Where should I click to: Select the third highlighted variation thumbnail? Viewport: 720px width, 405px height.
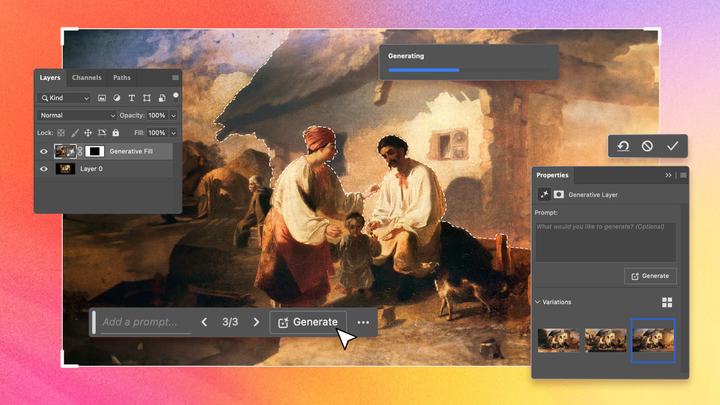[653, 340]
